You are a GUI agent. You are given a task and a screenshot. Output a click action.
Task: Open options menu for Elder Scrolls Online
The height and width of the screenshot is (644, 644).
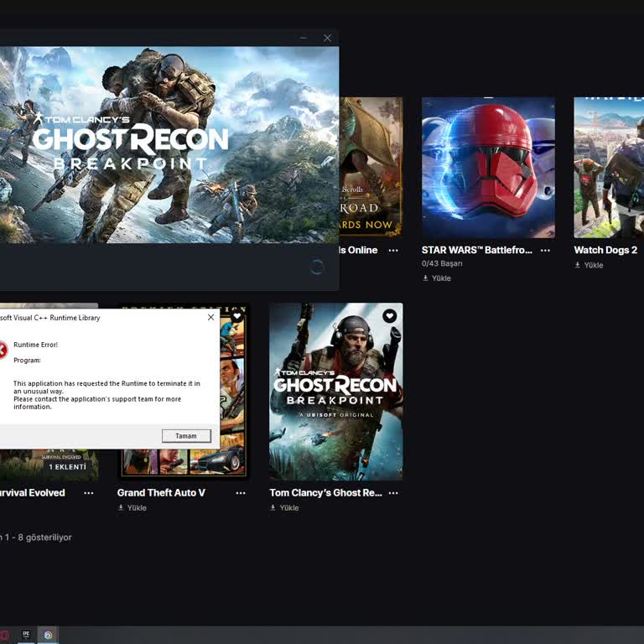point(393,251)
